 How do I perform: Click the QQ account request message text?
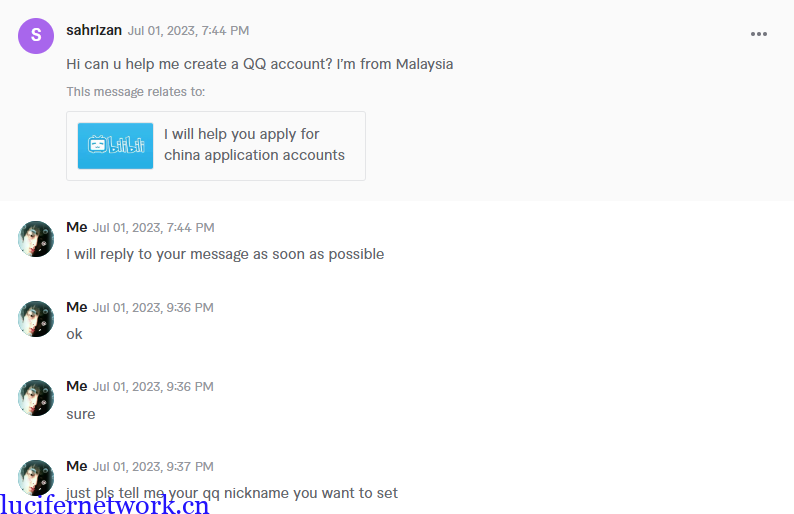click(x=260, y=64)
